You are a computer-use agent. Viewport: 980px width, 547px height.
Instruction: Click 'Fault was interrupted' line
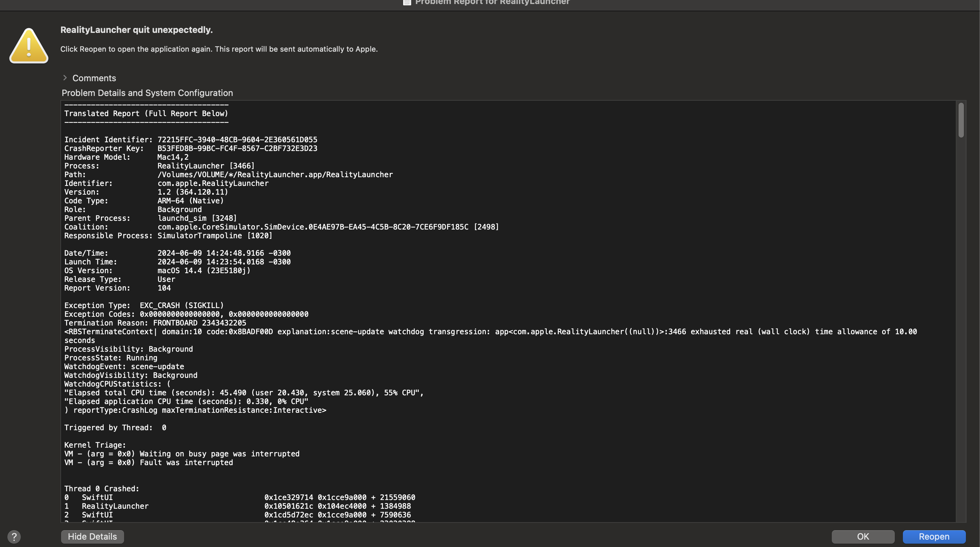pyautogui.click(x=148, y=463)
